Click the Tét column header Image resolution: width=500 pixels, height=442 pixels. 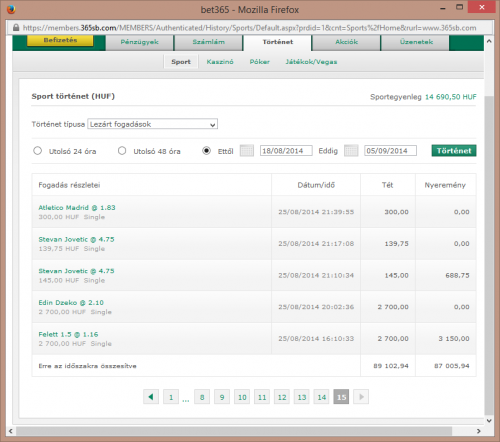pyautogui.click(x=387, y=185)
